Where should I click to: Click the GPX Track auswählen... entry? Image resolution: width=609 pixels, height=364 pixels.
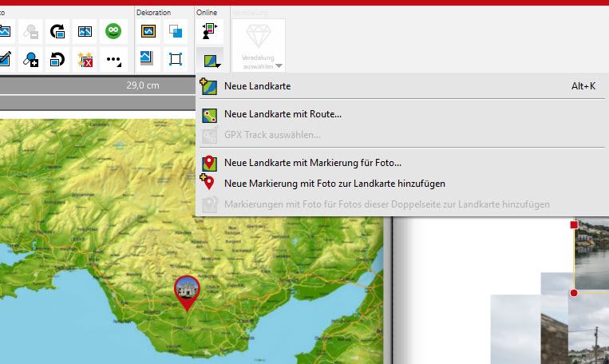coord(402,135)
